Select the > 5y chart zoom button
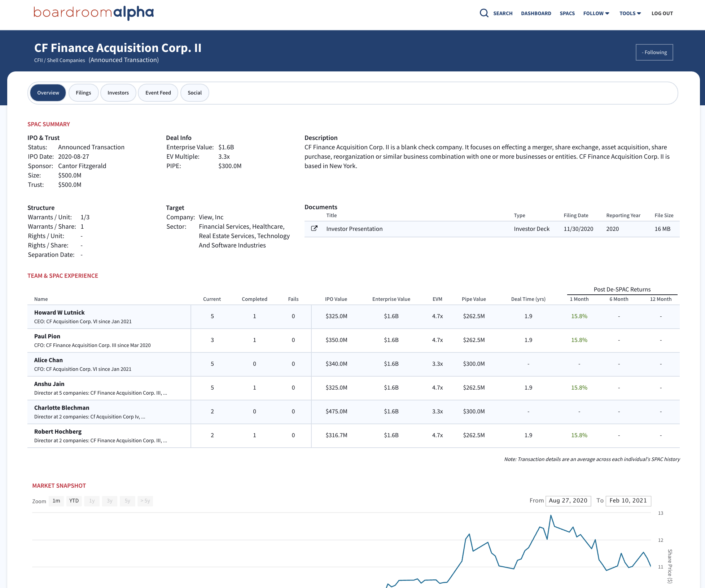The image size is (705, 588). pos(145,501)
